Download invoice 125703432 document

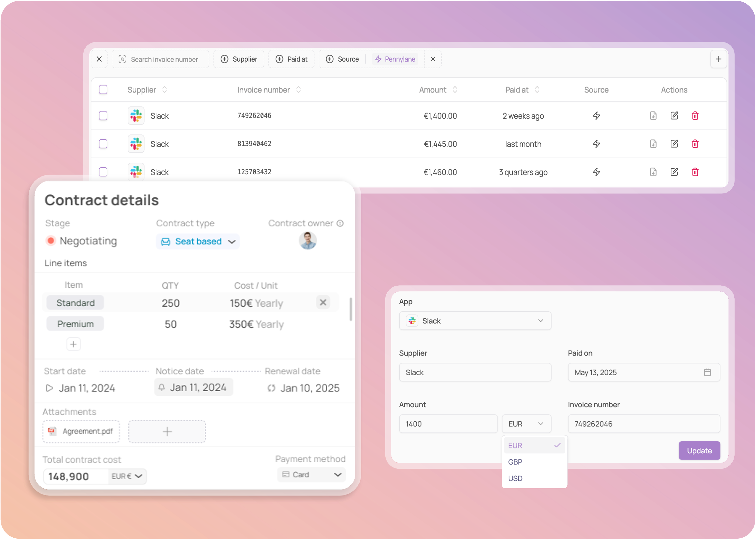point(653,172)
